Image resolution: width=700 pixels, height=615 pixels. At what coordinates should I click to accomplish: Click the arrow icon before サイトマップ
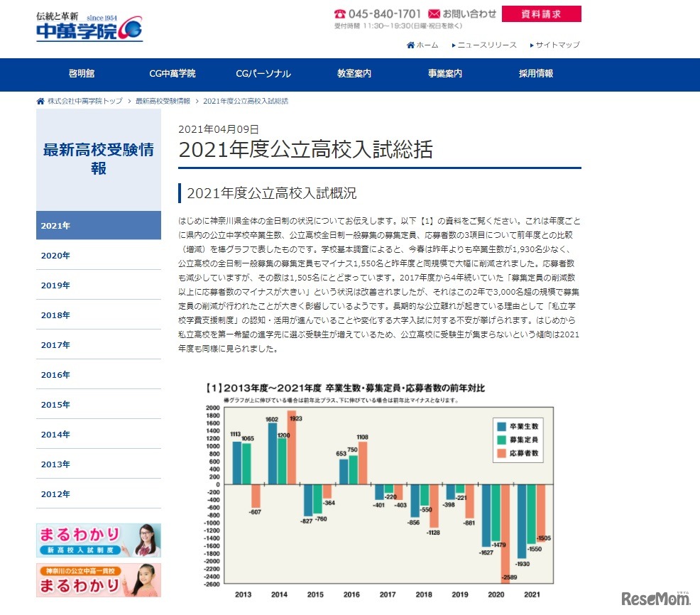click(532, 44)
